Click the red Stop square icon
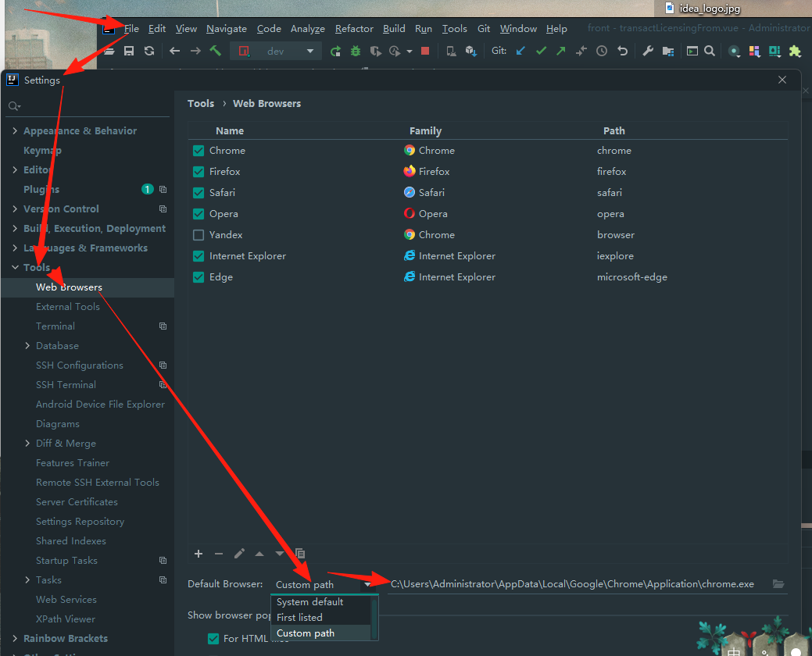 point(425,51)
